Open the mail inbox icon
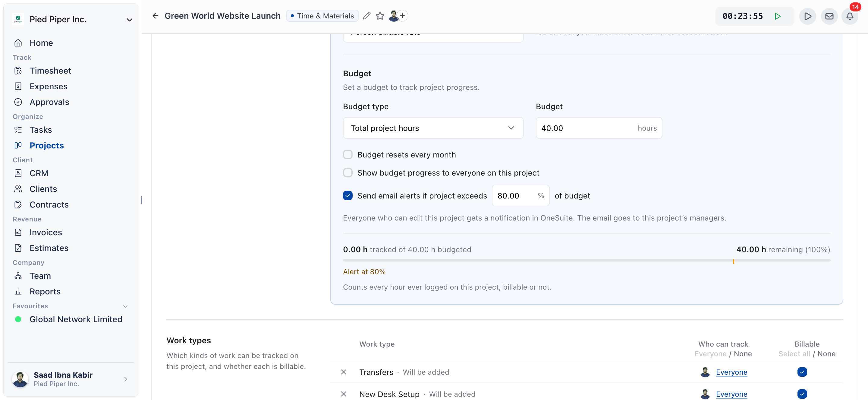Image resolution: width=868 pixels, height=400 pixels. click(829, 16)
